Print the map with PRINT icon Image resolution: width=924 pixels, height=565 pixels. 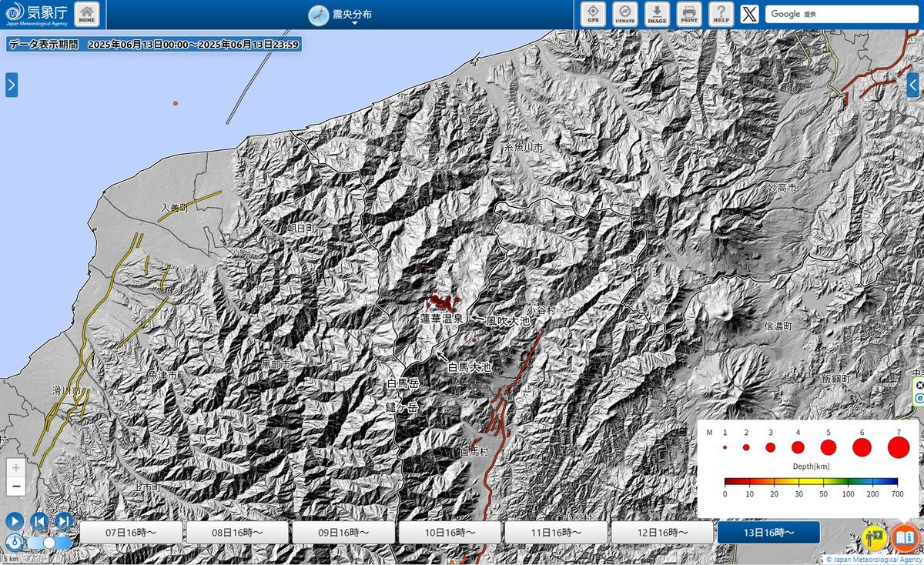pos(689,14)
